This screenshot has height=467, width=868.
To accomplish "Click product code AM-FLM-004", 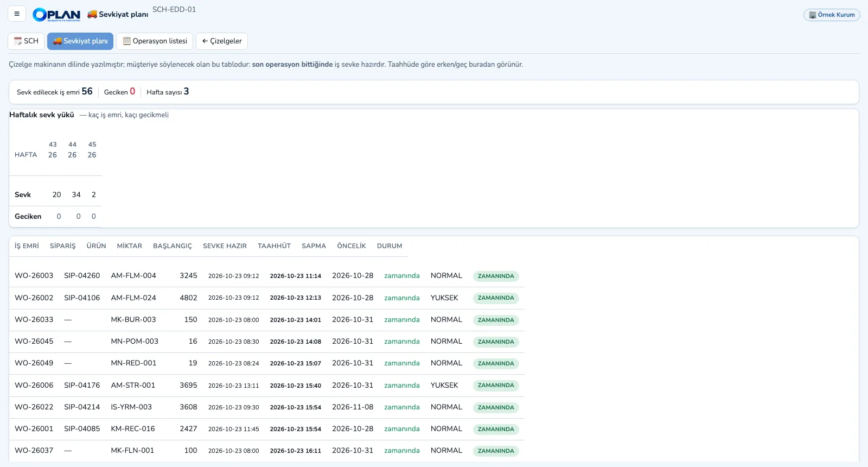I will click(x=133, y=276).
